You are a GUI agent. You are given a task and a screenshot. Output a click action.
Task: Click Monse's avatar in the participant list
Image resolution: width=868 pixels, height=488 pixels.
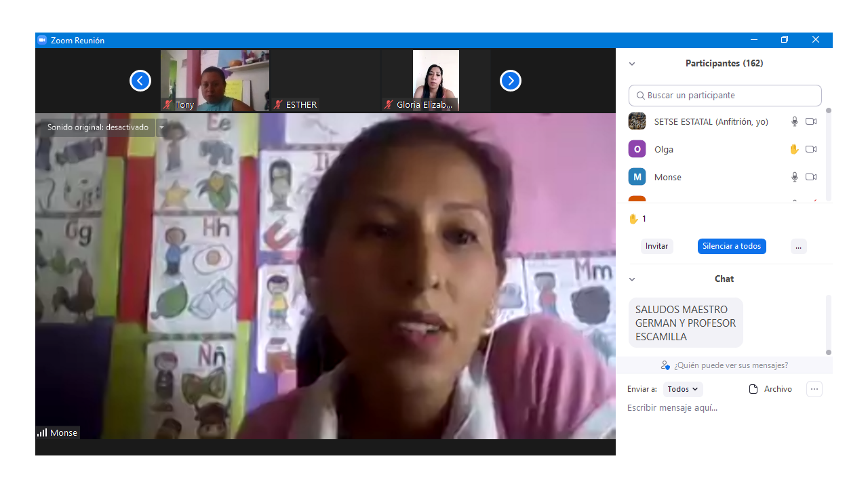click(x=637, y=177)
